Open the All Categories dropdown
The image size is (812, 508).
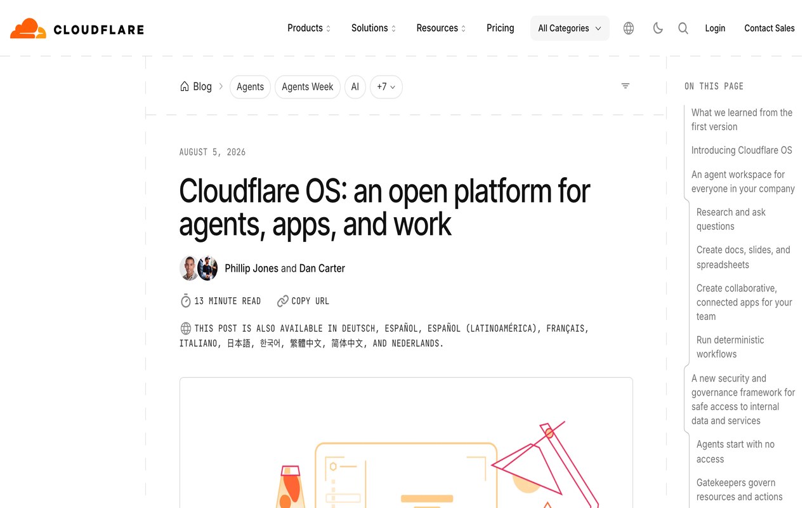(x=570, y=28)
